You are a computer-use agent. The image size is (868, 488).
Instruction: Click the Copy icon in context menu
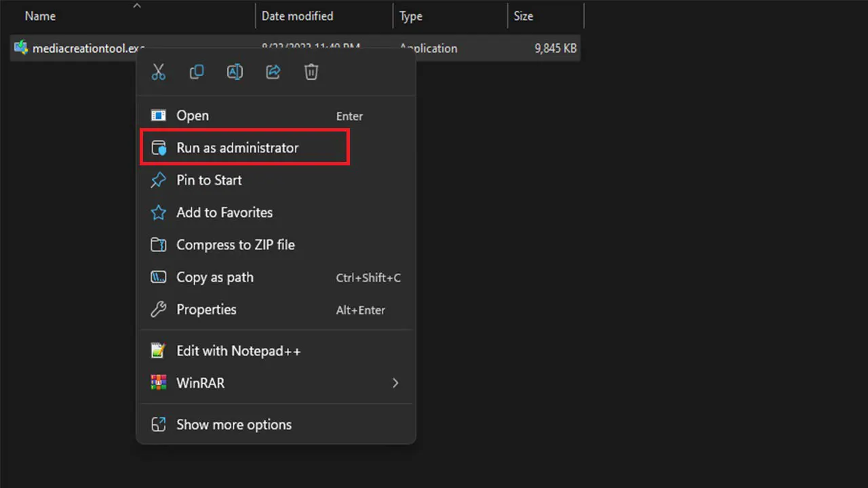197,72
